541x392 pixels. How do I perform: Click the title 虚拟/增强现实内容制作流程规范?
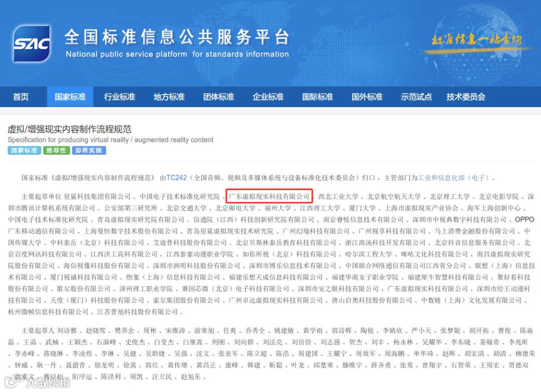click(x=69, y=129)
